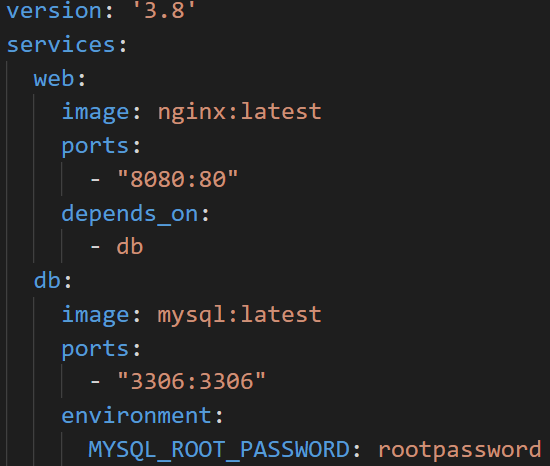Click the ports key under db service
The image size is (550, 466).
[x=95, y=349]
